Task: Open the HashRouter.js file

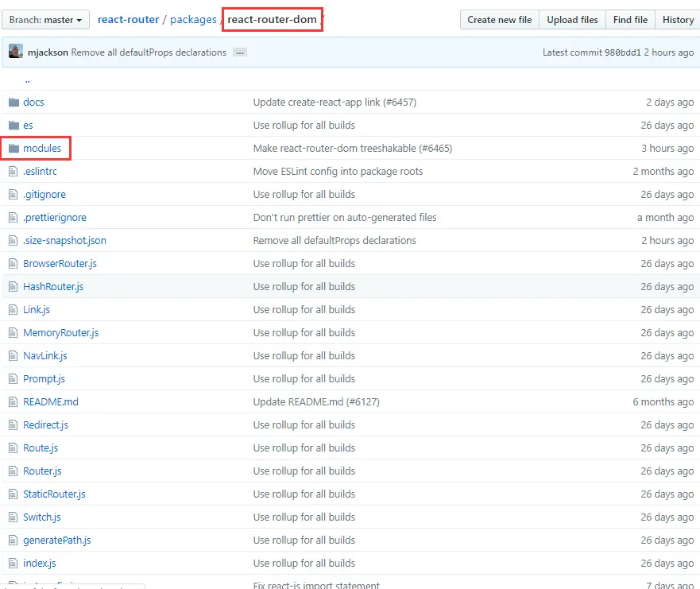Action: click(53, 287)
